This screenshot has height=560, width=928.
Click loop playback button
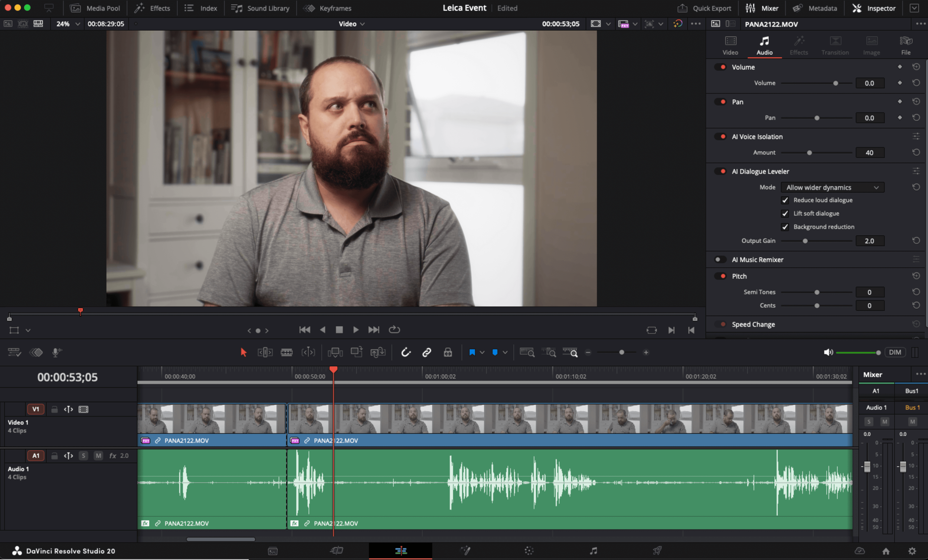394,330
